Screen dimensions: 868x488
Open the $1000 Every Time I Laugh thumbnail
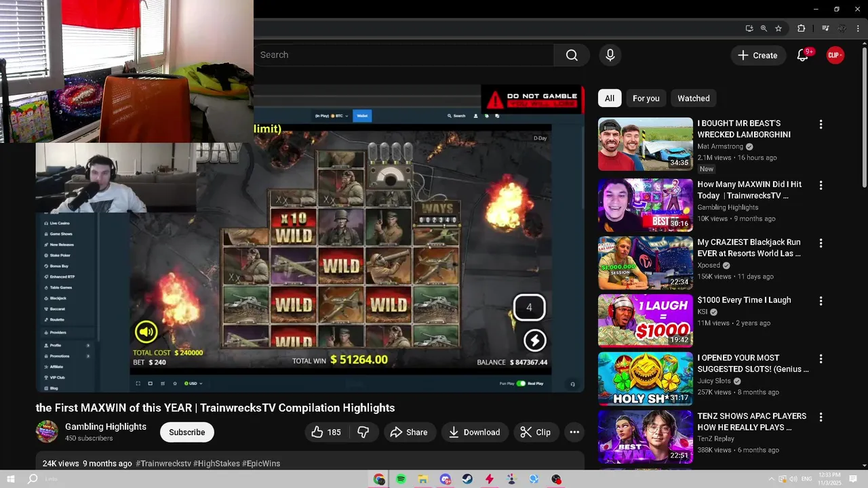[645, 321]
